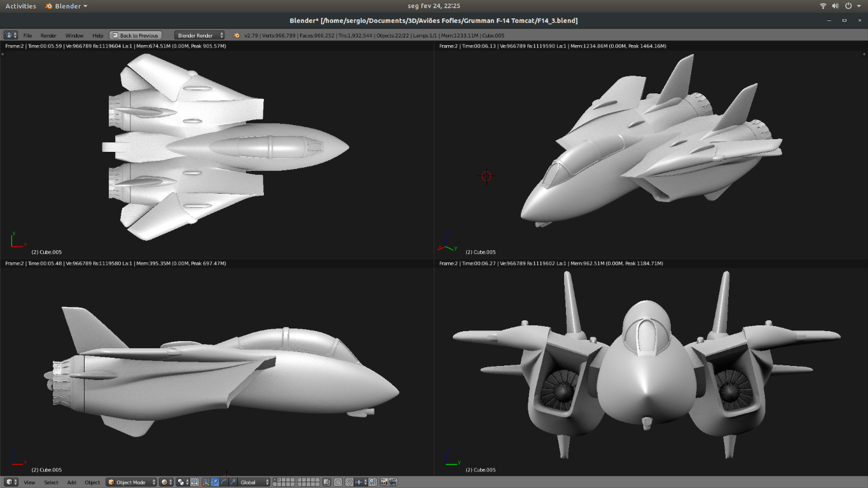This screenshot has height=488, width=868.
Task: Select the rotate manipulator icon
Action: pos(224,482)
